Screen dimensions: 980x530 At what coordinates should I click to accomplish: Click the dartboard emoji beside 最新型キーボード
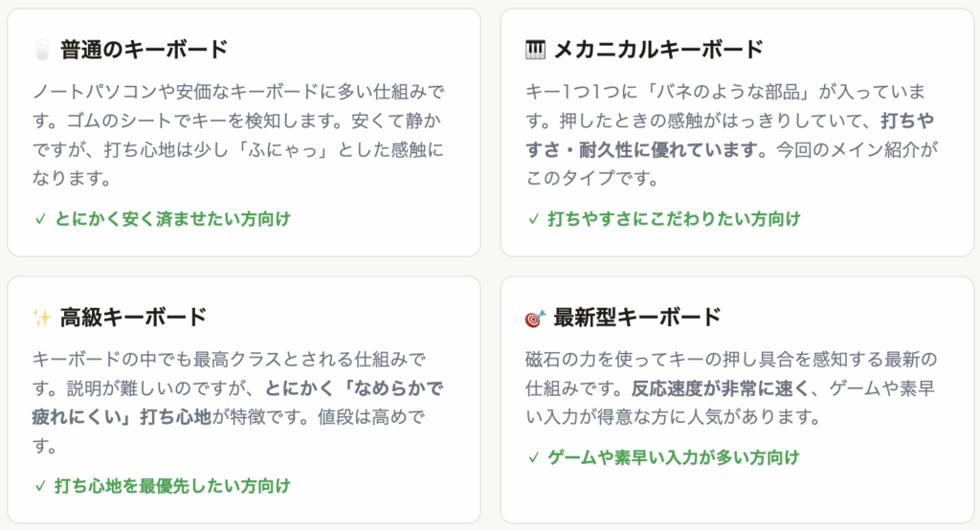pyautogui.click(x=535, y=318)
